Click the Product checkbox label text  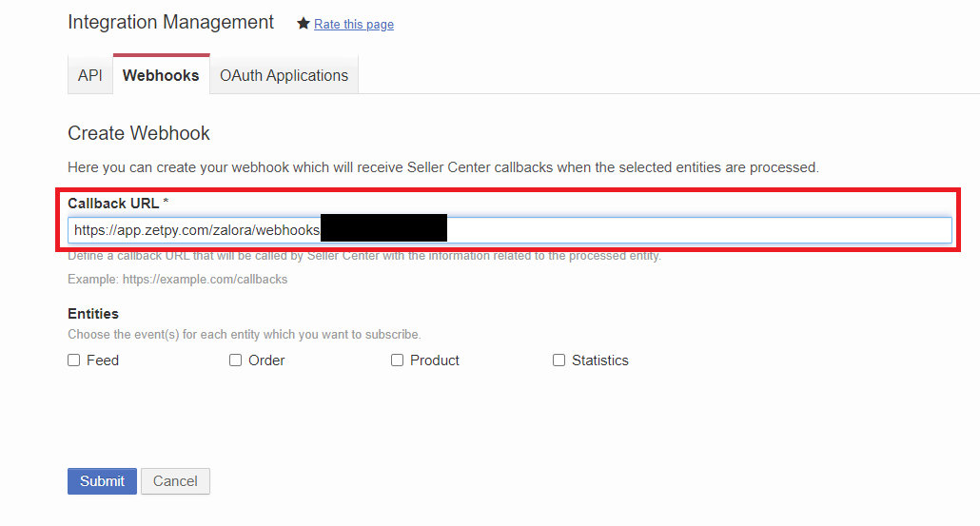(435, 360)
